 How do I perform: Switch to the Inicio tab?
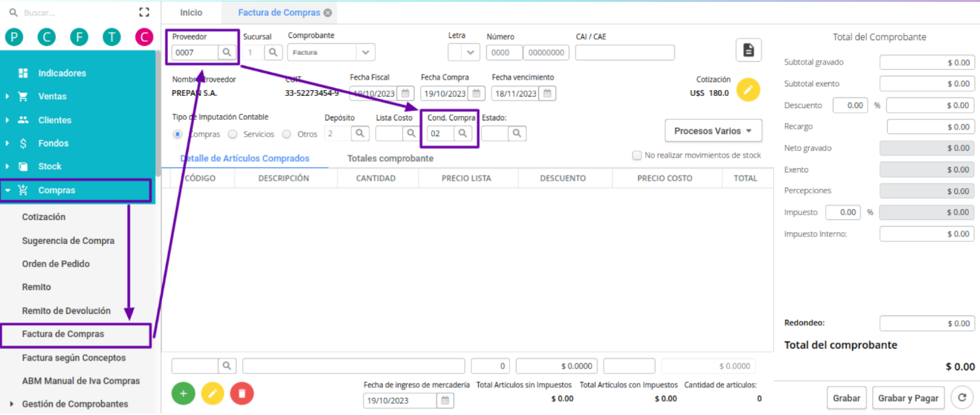click(x=191, y=13)
